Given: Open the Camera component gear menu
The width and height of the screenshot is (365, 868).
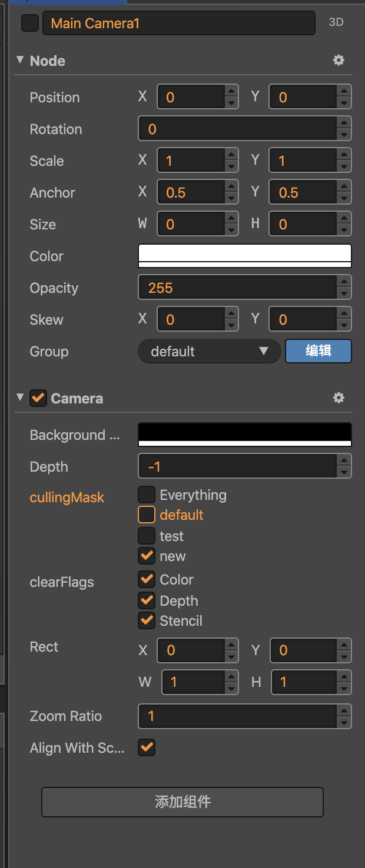Looking at the screenshot, I should click(339, 398).
